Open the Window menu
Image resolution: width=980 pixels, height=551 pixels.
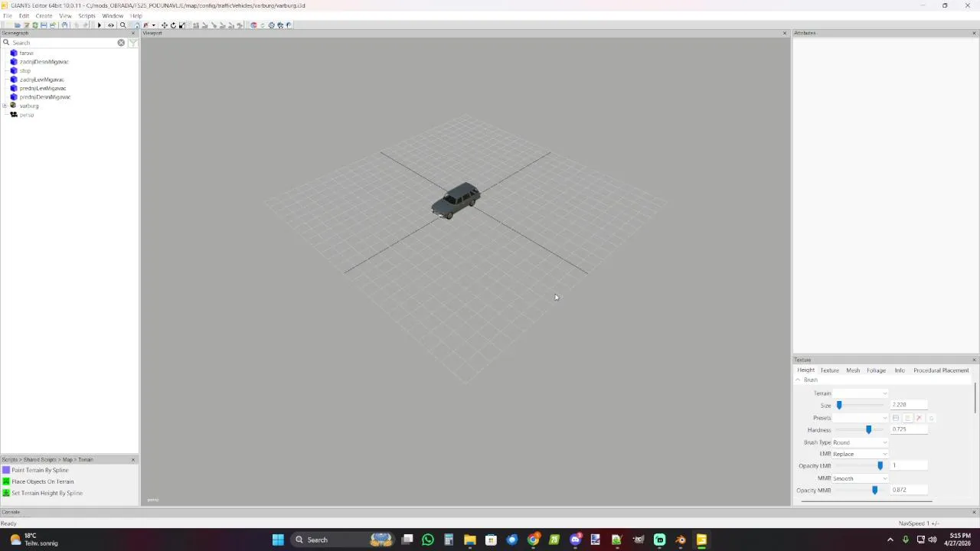113,15
